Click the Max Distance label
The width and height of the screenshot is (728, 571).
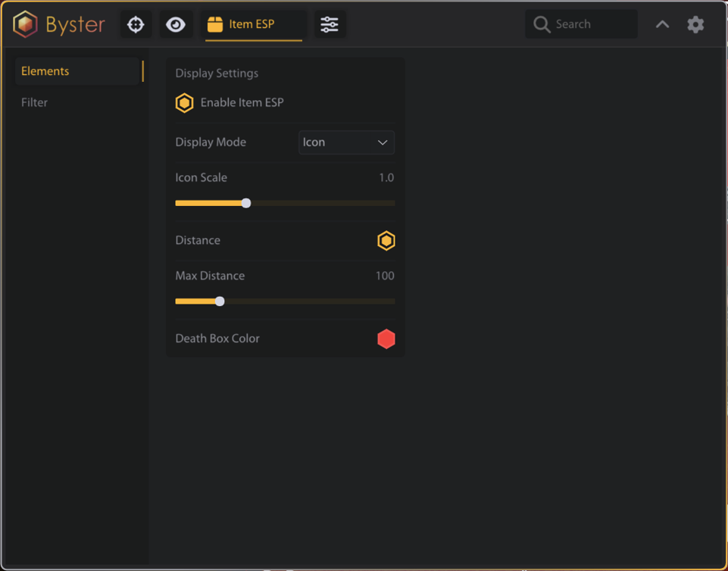(x=210, y=276)
